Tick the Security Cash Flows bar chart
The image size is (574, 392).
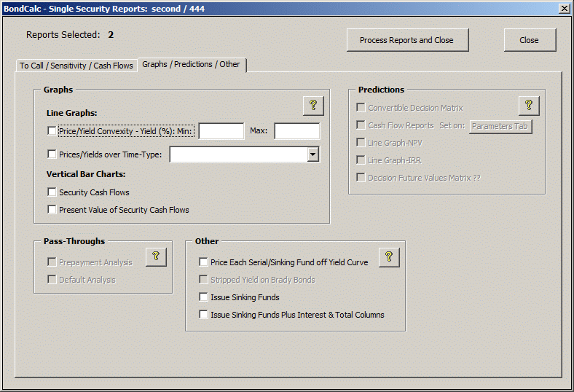pos(52,192)
